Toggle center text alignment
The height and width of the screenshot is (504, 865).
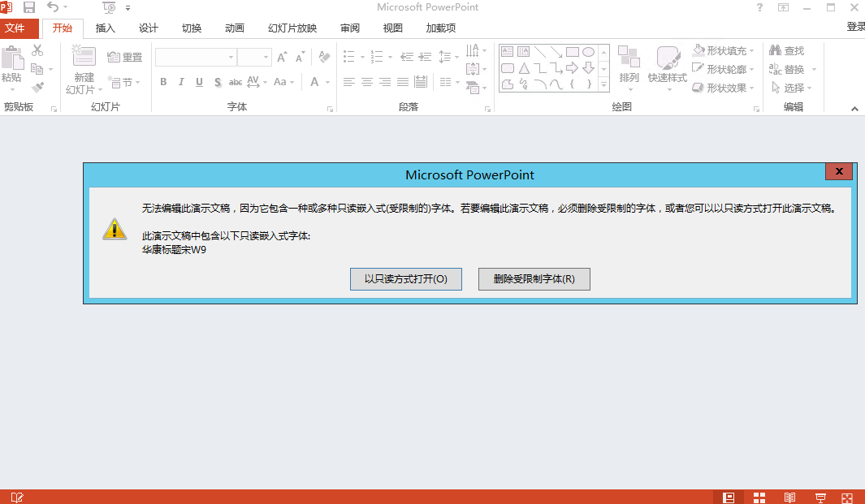coord(367,82)
